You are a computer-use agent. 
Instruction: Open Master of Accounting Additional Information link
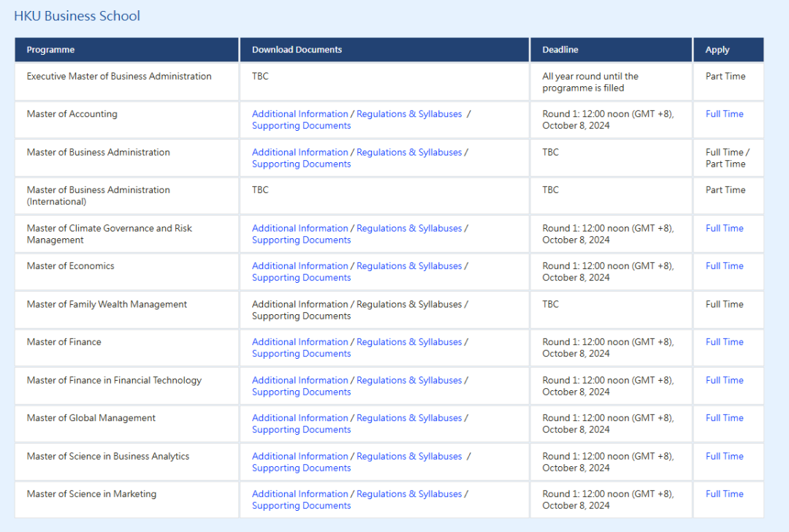[300, 114]
